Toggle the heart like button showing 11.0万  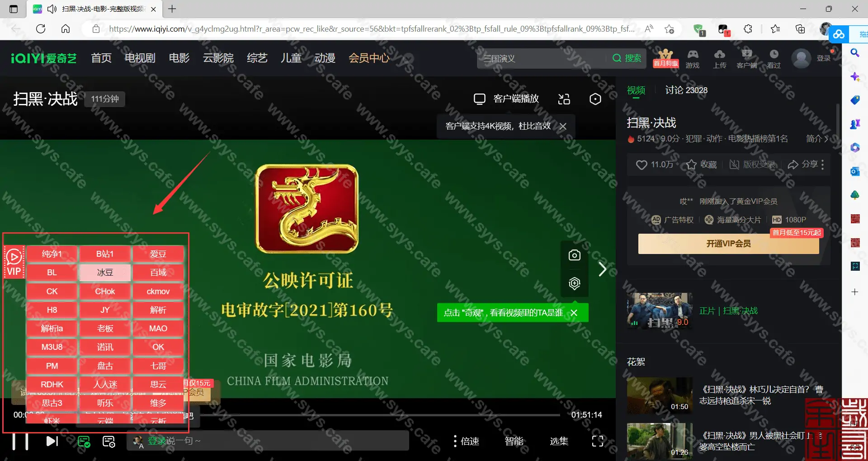[x=642, y=165]
